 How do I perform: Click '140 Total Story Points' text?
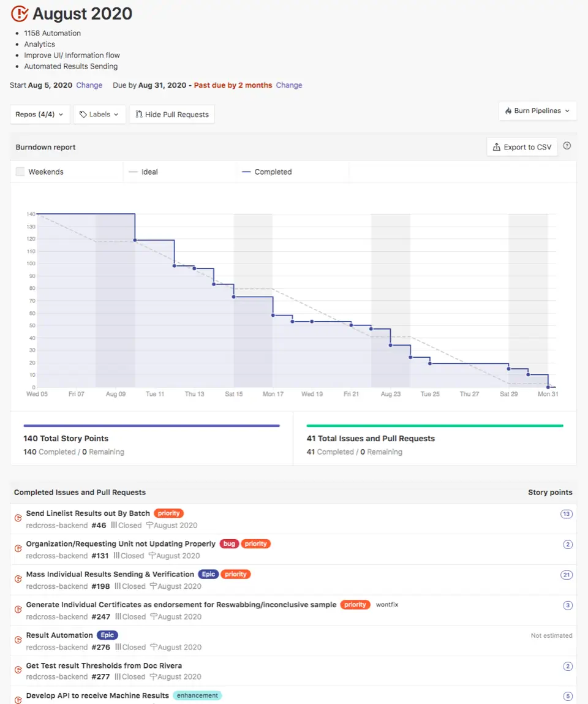pos(66,439)
